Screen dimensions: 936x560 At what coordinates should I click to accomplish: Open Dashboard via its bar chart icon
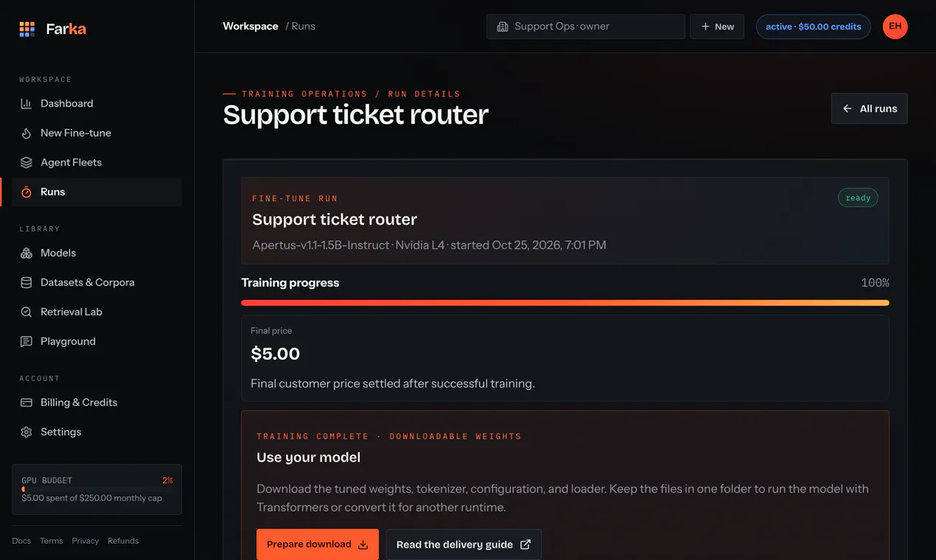27,104
